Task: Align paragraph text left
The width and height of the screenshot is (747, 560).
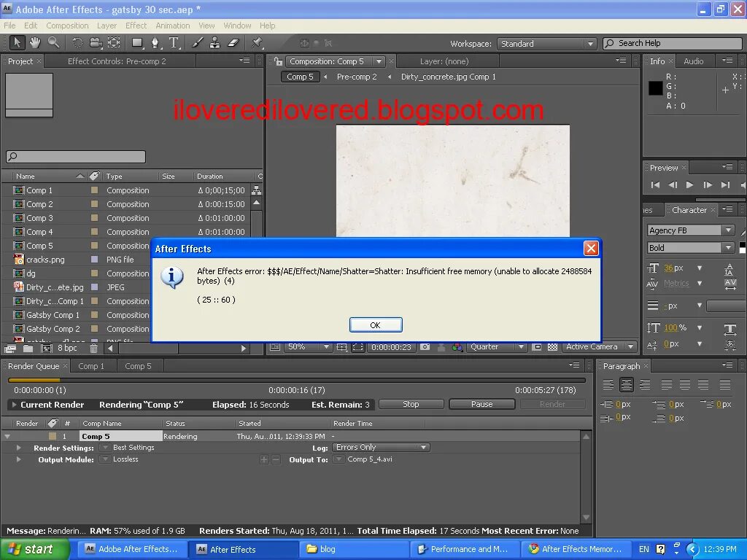Action: click(x=608, y=384)
